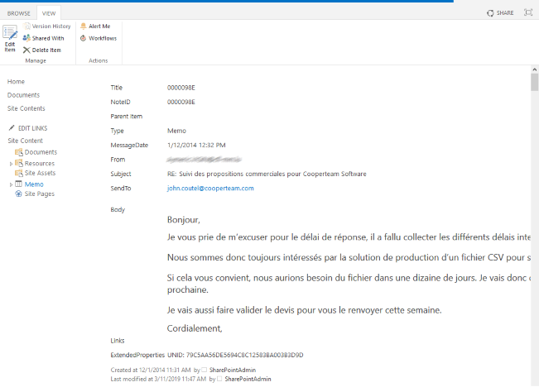539x392 pixels.
Task: Open the john.coutel@cooperteam.com link
Action: coord(210,188)
